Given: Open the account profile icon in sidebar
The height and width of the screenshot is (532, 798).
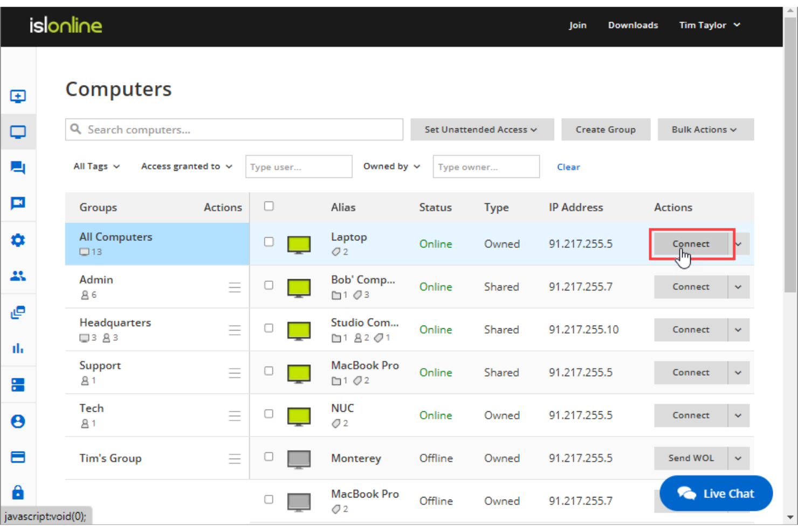Looking at the screenshot, I should (x=18, y=421).
